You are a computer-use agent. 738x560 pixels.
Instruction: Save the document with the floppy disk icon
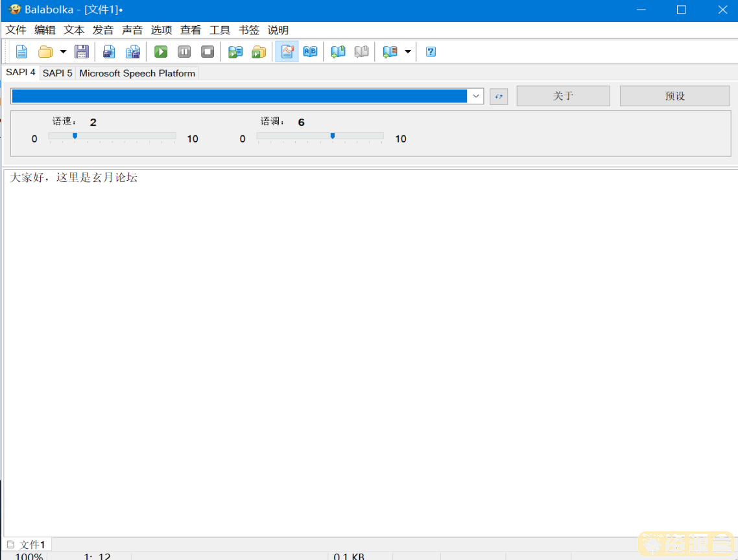82,51
